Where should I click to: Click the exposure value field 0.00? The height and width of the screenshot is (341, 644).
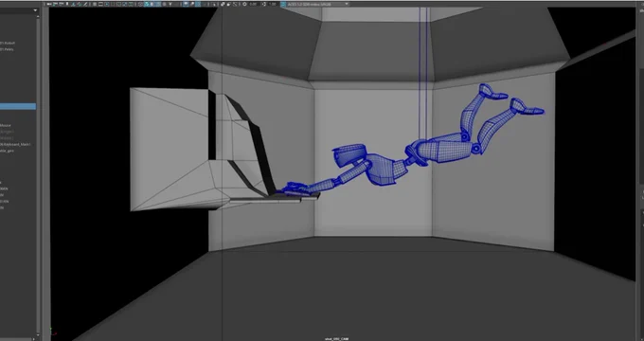[x=253, y=4]
